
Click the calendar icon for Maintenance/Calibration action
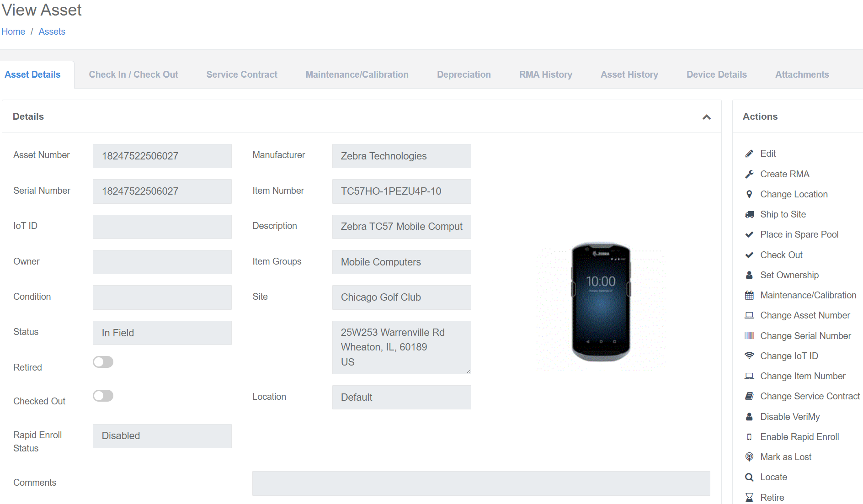[749, 295]
